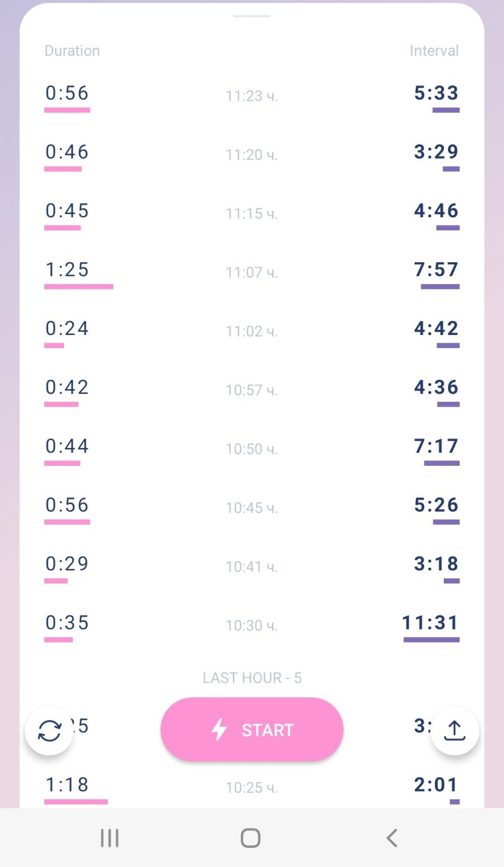Tap the Android back arrow icon
Viewport: 504px width, 867px height.
[392, 838]
